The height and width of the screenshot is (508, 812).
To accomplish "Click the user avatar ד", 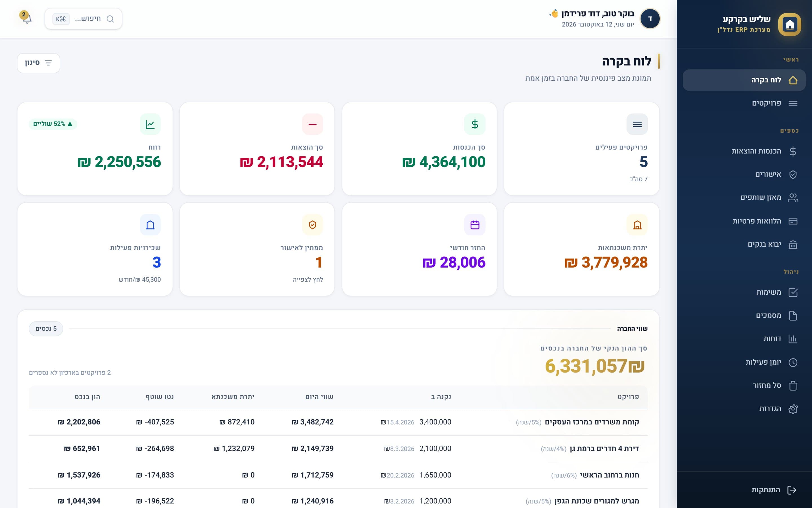I will click(650, 18).
